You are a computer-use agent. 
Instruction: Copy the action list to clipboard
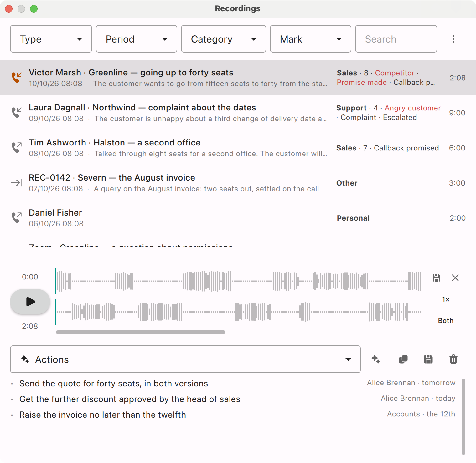403,359
